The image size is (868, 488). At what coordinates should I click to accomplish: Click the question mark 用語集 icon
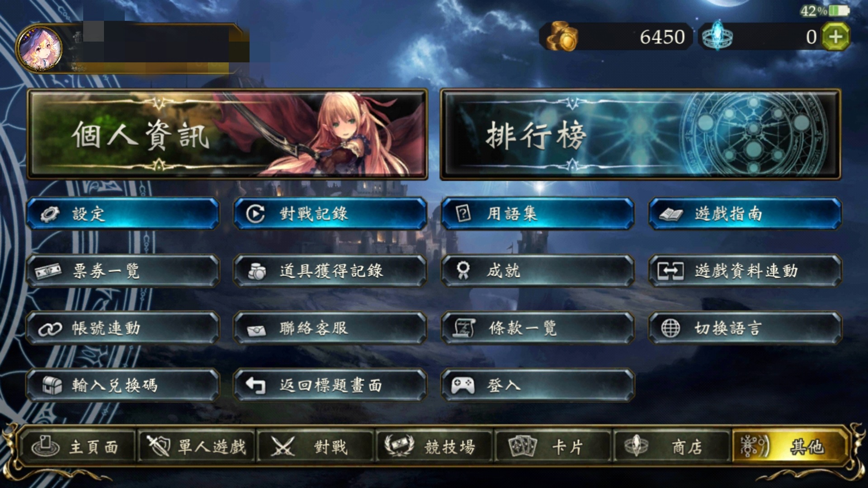point(463,213)
